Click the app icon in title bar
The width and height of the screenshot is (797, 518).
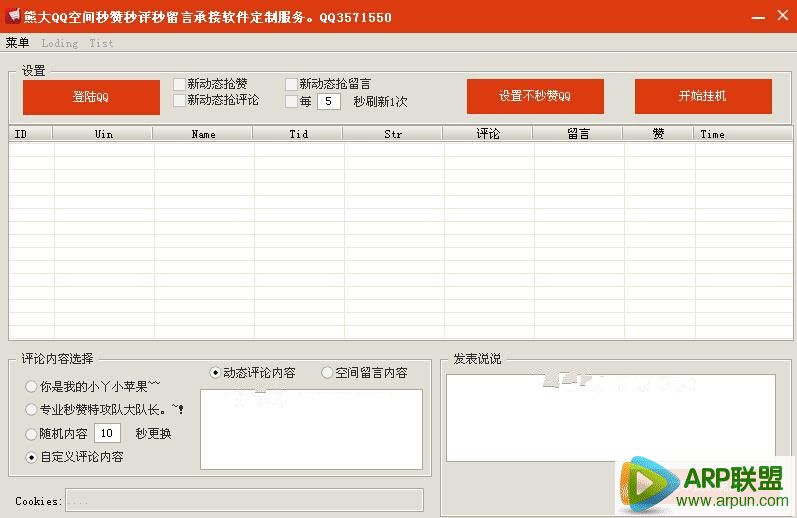click(12, 16)
